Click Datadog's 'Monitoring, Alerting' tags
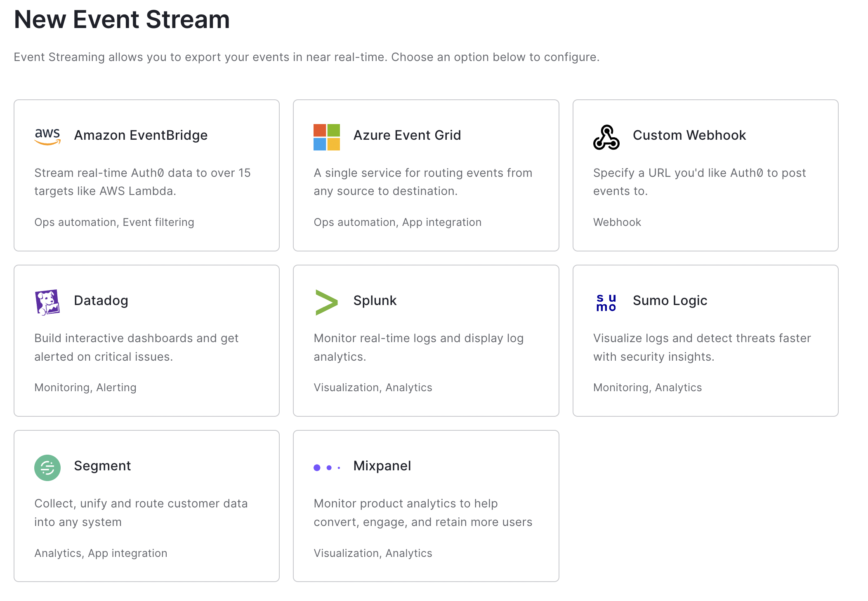 [85, 387]
